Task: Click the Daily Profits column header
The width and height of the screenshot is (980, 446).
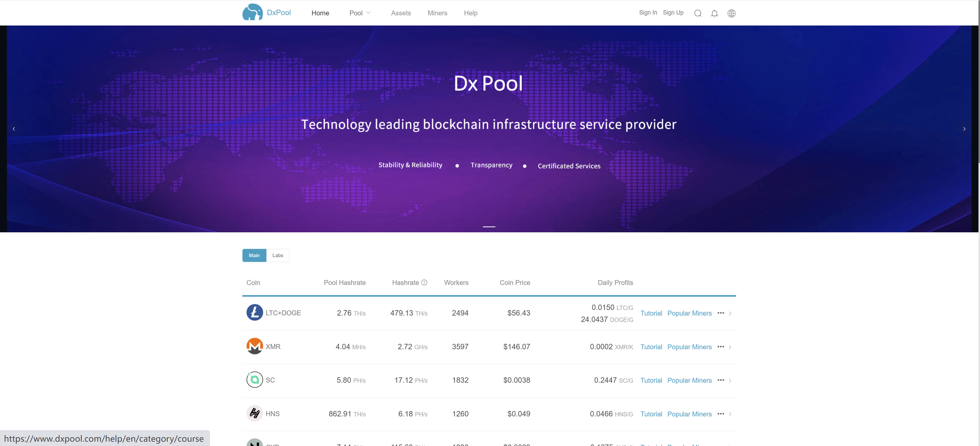Action: (x=615, y=282)
